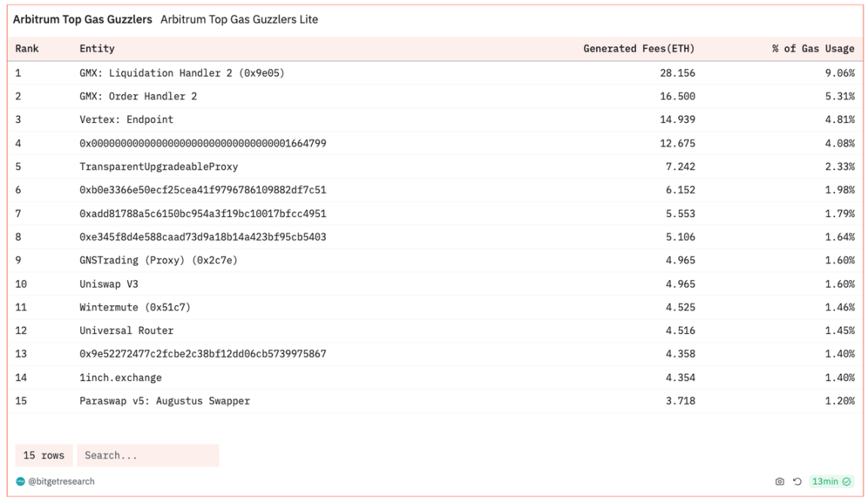Sort by Entity column header
The width and height of the screenshot is (868, 504).
tap(97, 49)
